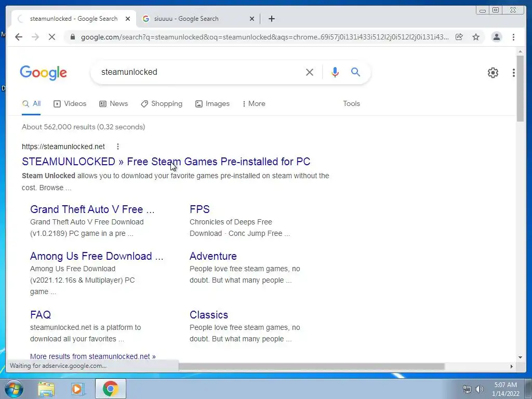Click the vertical scrollbar thumb
Screen dimensions: 532x399
pyautogui.click(x=520, y=88)
